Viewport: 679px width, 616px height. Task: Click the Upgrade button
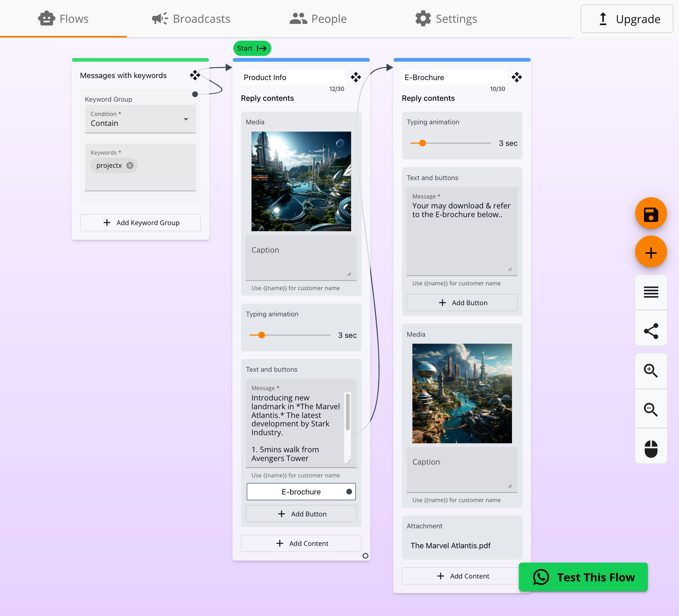(626, 19)
